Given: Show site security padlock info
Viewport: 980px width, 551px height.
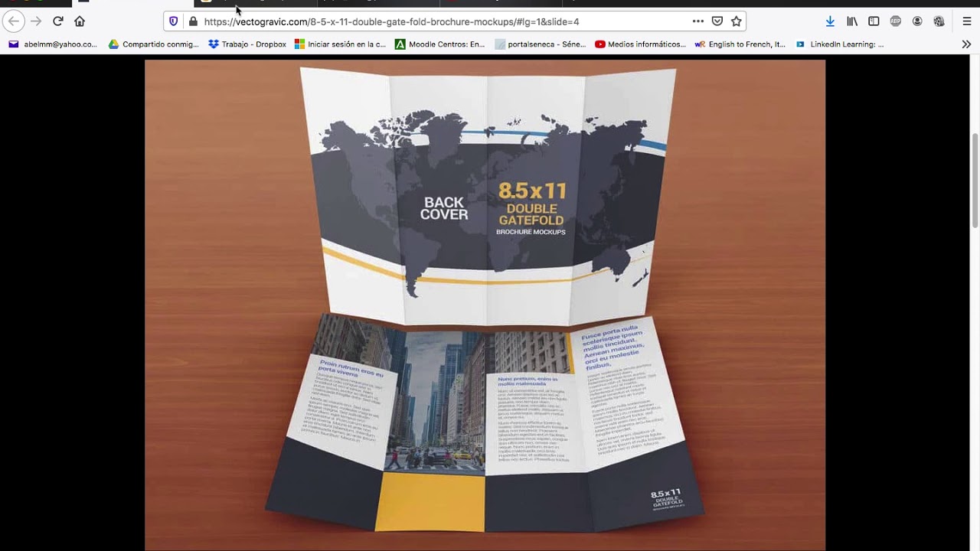Looking at the screenshot, I should click(193, 21).
